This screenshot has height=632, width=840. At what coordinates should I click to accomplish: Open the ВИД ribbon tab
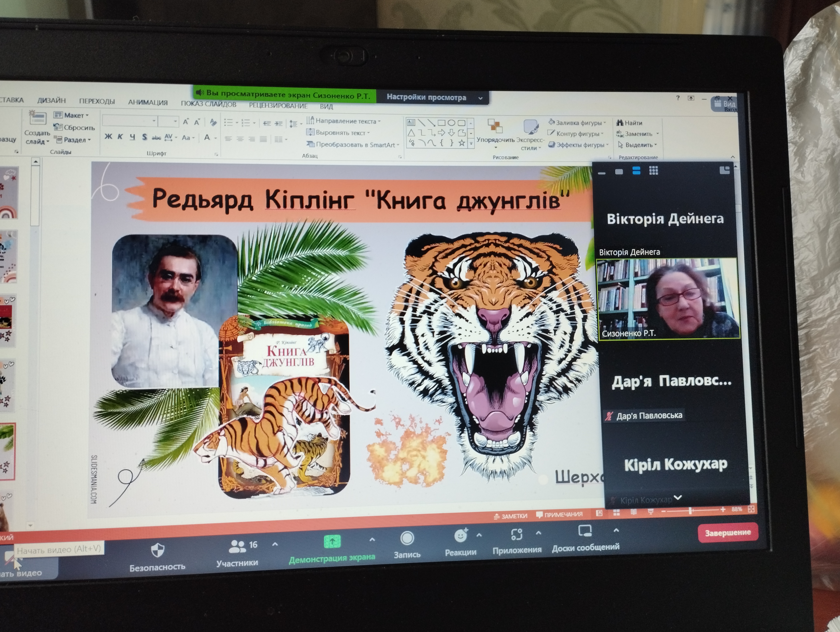pos(326,107)
